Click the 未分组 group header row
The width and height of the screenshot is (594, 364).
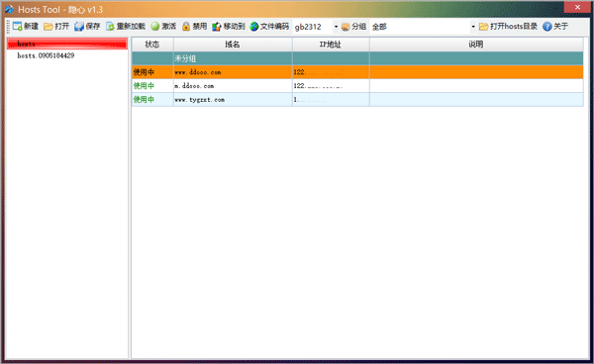(x=357, y=58)
